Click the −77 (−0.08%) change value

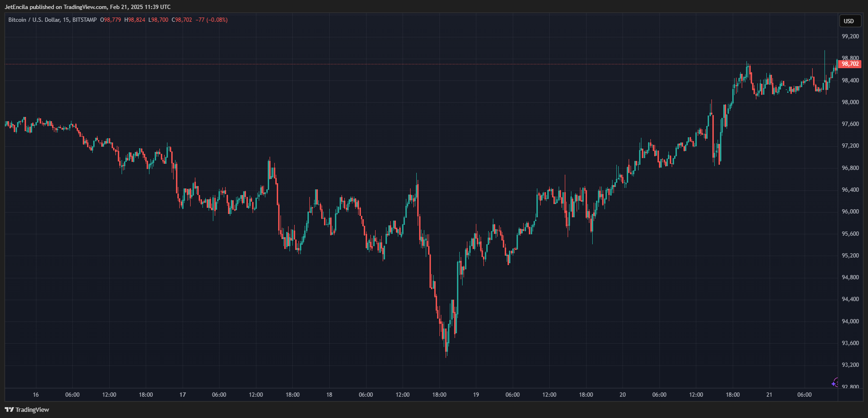[211, 20]
